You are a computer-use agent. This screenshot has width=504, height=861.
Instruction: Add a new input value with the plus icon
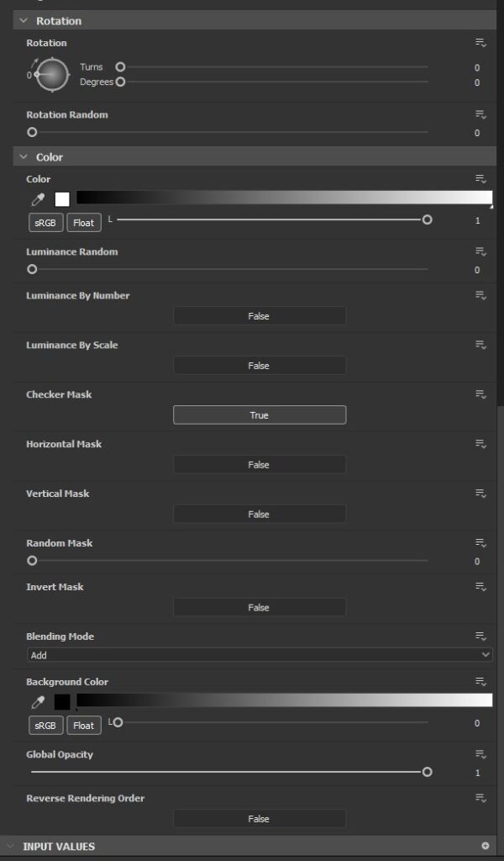[485, 846]
